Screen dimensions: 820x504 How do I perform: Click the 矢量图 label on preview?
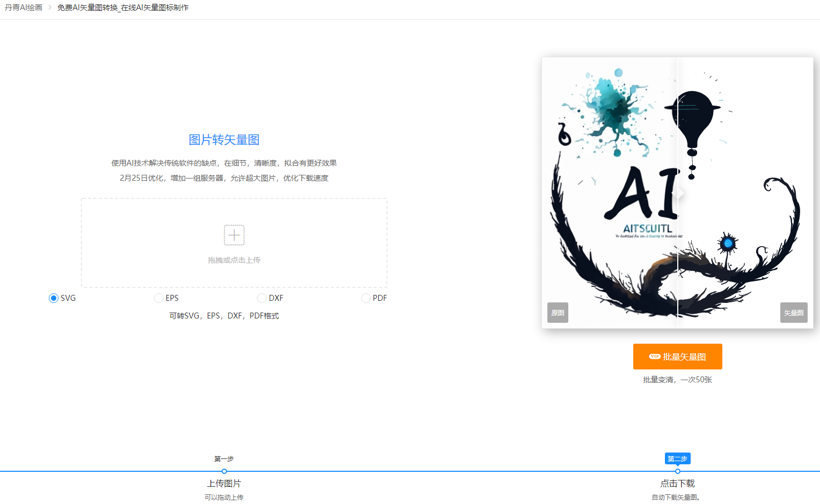(794, 313)
